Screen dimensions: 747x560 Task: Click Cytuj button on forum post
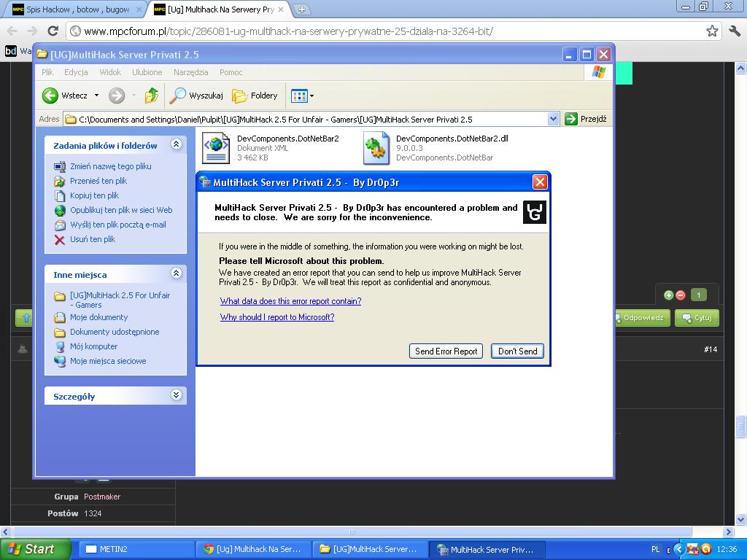pos(697,318)
